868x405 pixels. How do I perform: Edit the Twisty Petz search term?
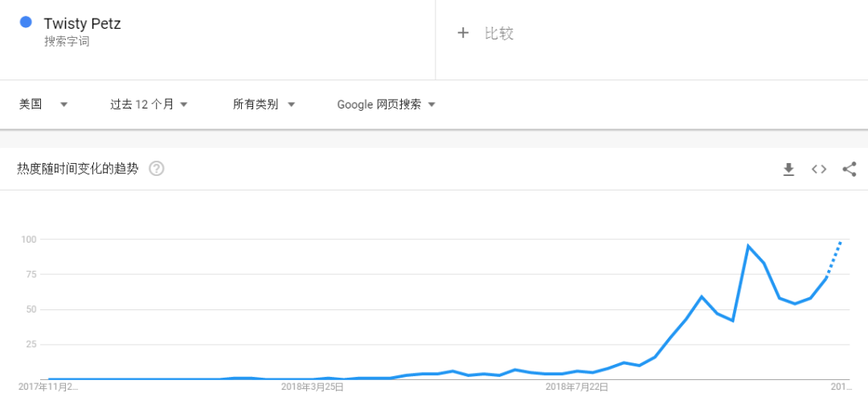[x=82, y=23]
